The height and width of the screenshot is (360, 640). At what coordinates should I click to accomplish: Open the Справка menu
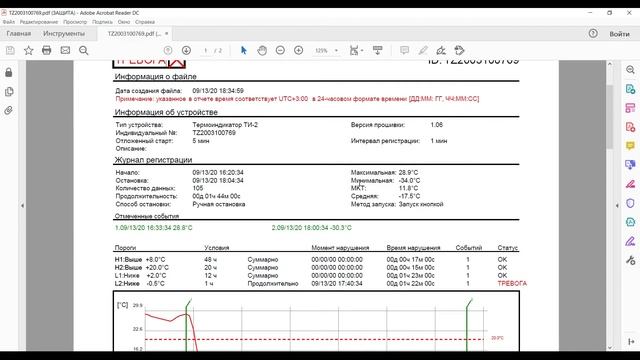tap(145, 22)
